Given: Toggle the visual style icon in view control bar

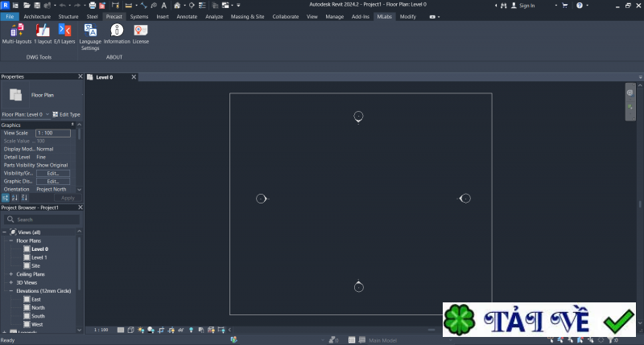Looking at the screenshot, I should tap(130, 330).
